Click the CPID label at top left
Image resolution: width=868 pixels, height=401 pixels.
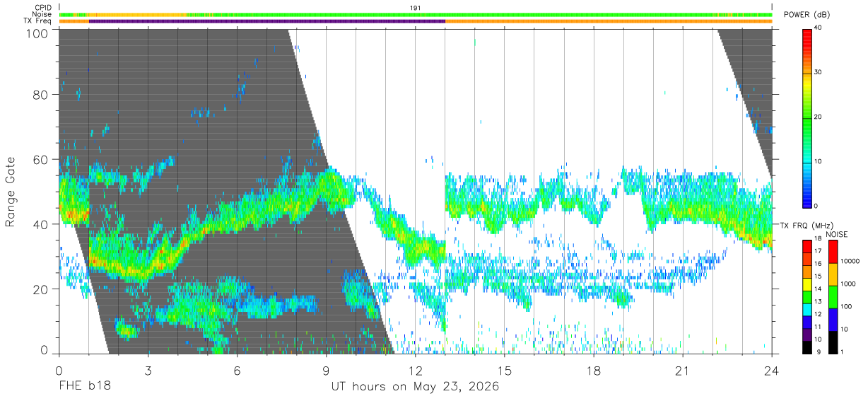[42, 8]
